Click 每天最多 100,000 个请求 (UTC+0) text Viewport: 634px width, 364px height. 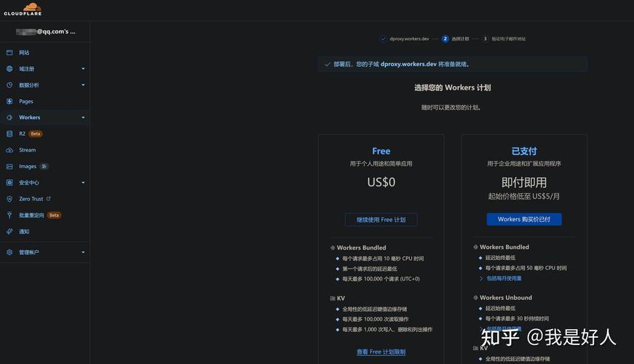[381, 279]
